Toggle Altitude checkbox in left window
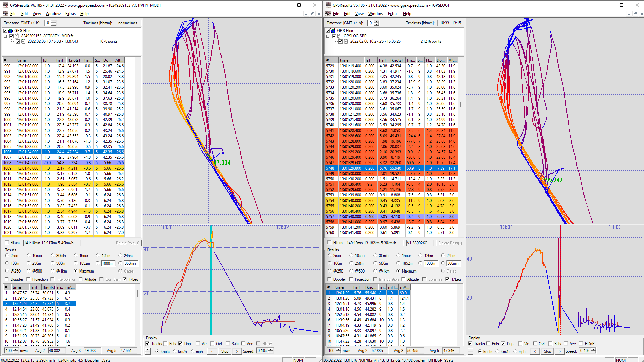This screenshot has width=644, height=362. pyautogui.click(x=81, y=279)
